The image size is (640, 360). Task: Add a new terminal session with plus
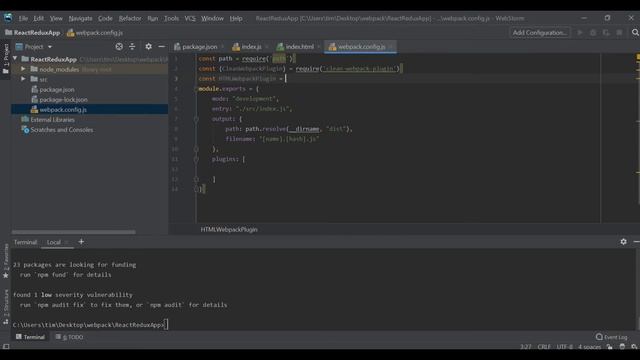[81, 242]
